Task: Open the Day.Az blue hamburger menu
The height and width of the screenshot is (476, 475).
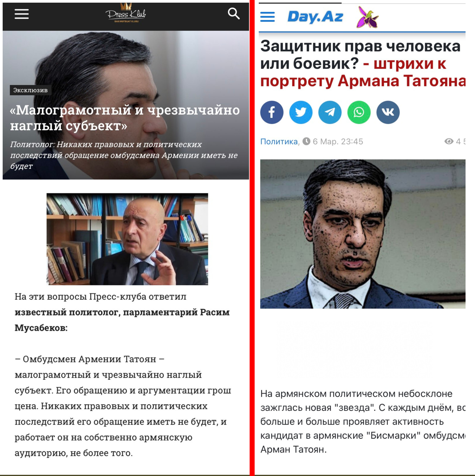Action: coord(268,17)
